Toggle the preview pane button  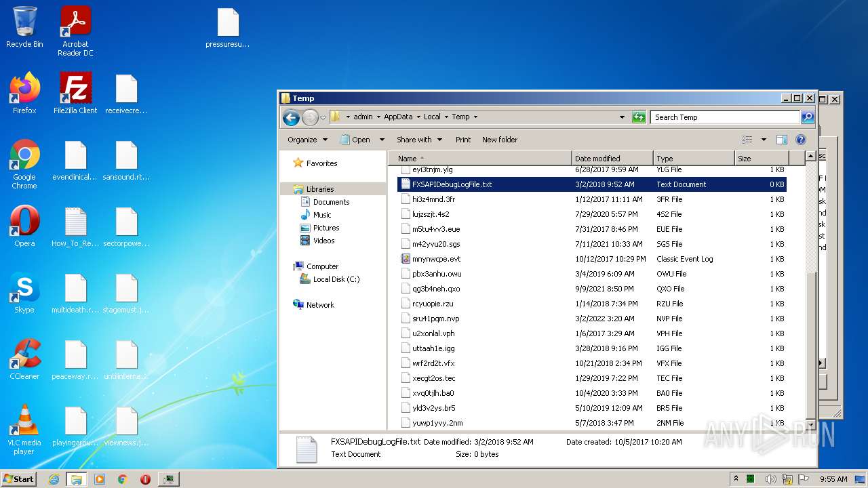[781, 140]
